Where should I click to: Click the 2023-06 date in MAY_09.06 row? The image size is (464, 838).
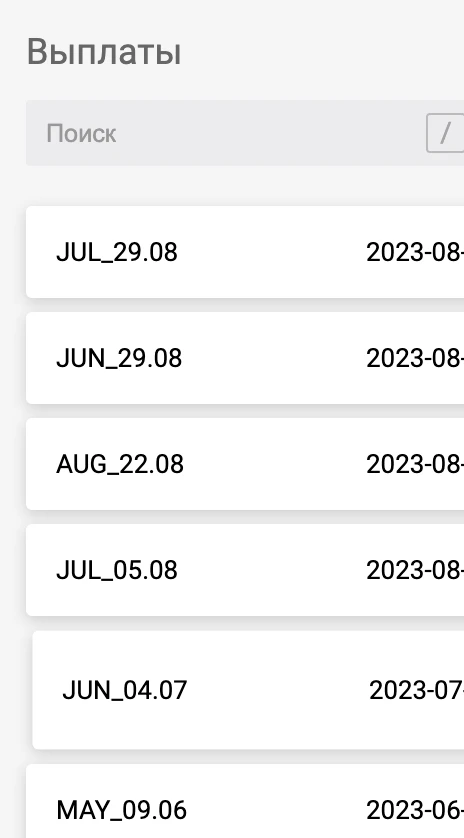pos(415,810)
